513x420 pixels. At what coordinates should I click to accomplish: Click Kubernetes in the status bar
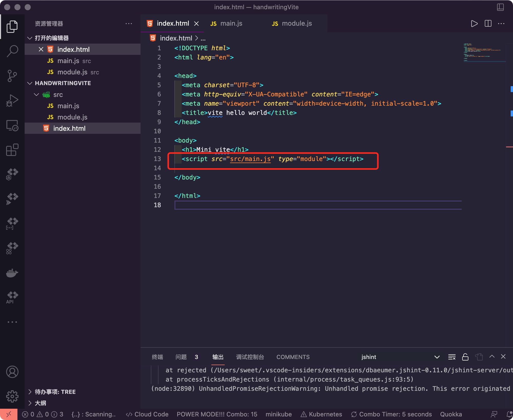tap(321, 414)
